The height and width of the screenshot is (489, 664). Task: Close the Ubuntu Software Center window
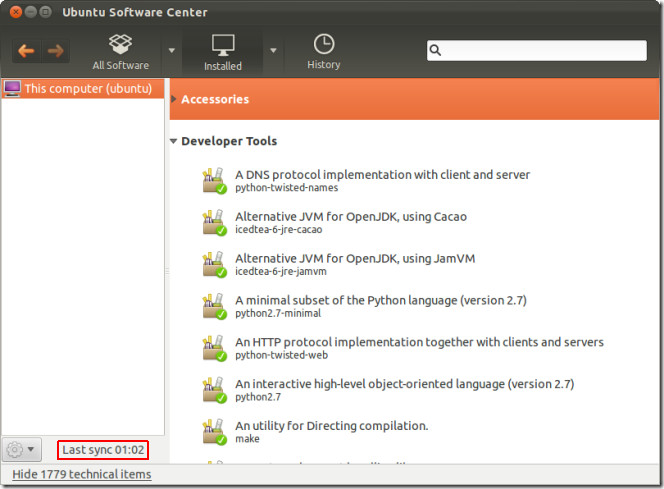pos(16,12)
